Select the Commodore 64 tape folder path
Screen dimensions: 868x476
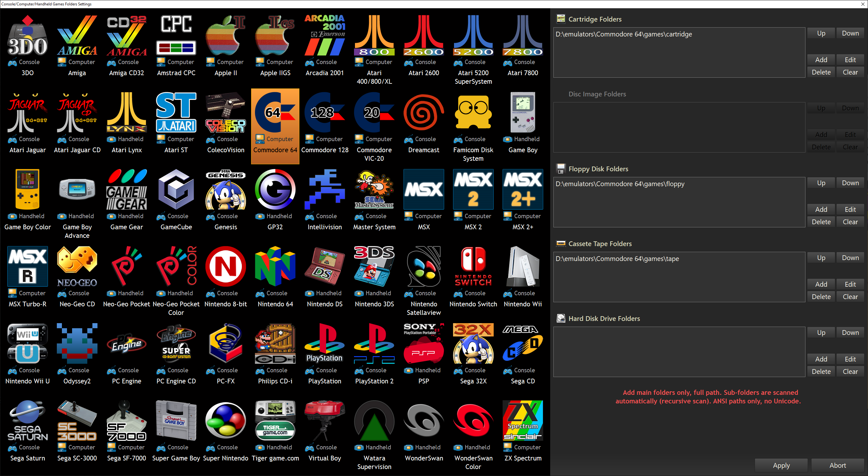coord(617,259)
